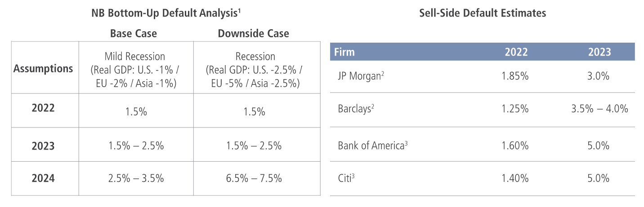
Task: Select the Base Case column header
Action: (134, 34)
